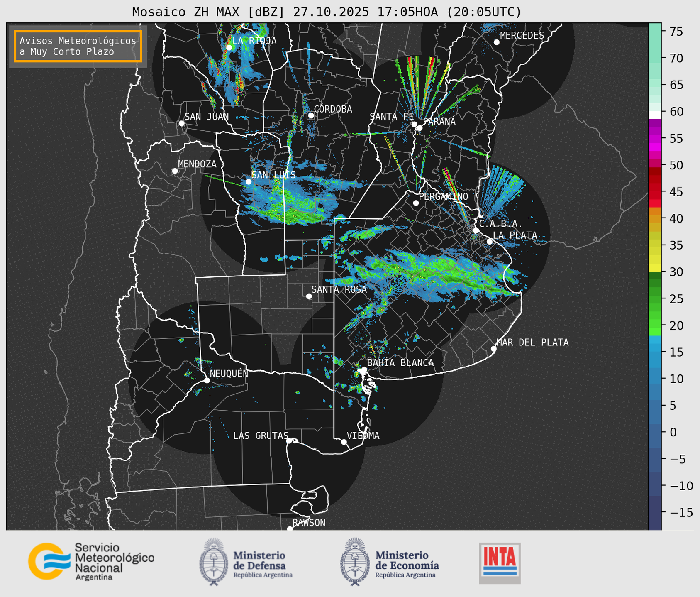
Task: Click the Viedma city marker
Action: tap(344, 442)
